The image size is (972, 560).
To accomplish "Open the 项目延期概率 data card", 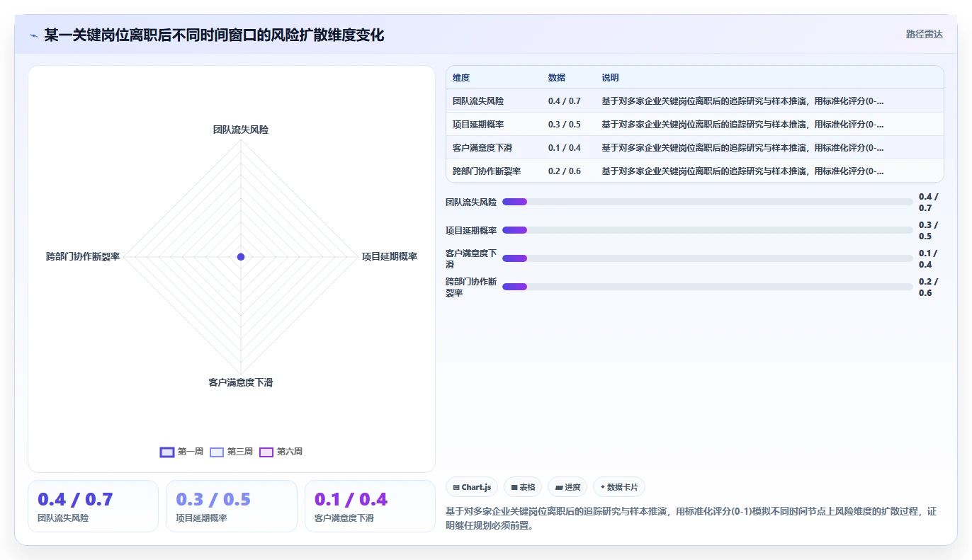I will pyautogui.click(x=232, y=506).
